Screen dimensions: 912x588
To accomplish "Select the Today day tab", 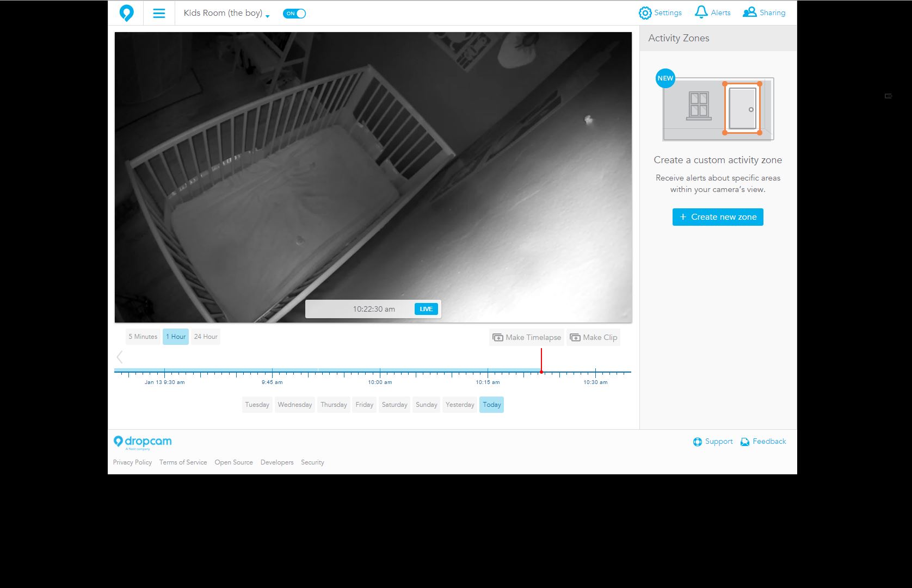I will pos(492,405).
